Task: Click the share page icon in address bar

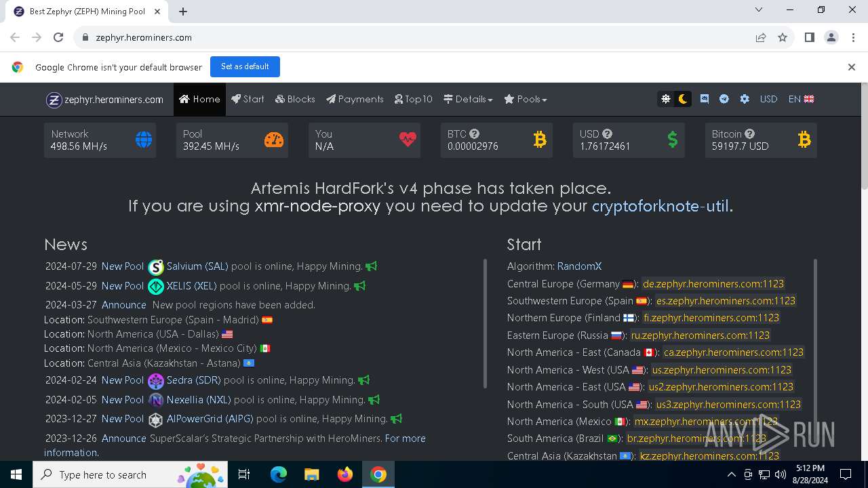Action: pyautogui.click(x=761, y=37)
